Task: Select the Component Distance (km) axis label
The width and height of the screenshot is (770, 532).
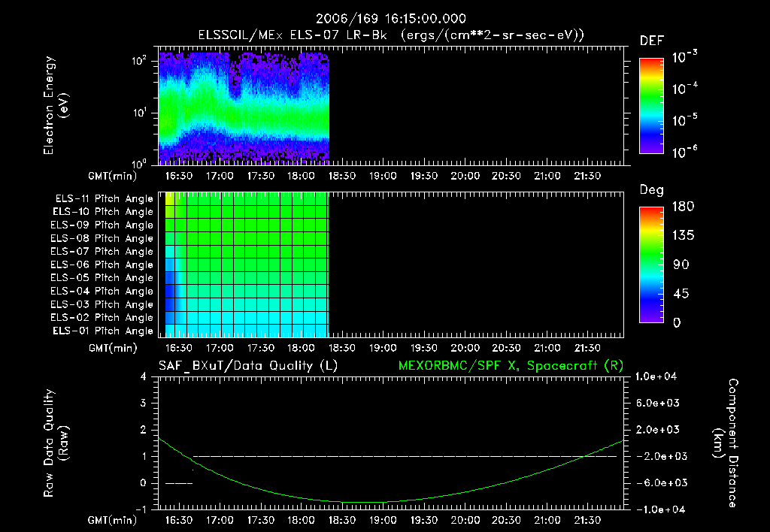Action: point(726,443)
